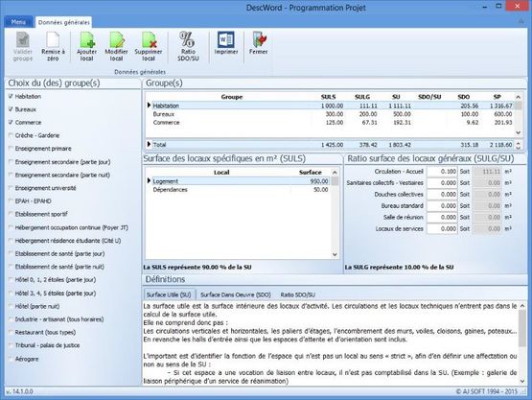Click Douches collectives ratio field
Screen dimensions: 532x400
[x=442, y=194]
